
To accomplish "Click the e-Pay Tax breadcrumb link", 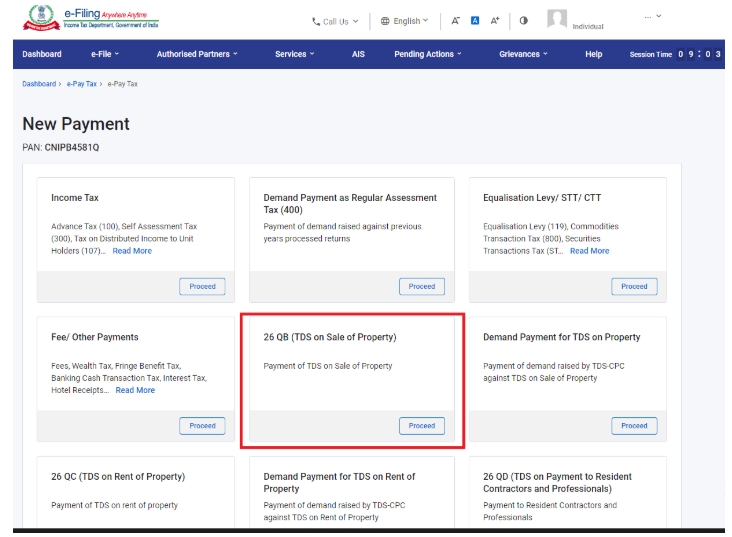I will (82, 84).
